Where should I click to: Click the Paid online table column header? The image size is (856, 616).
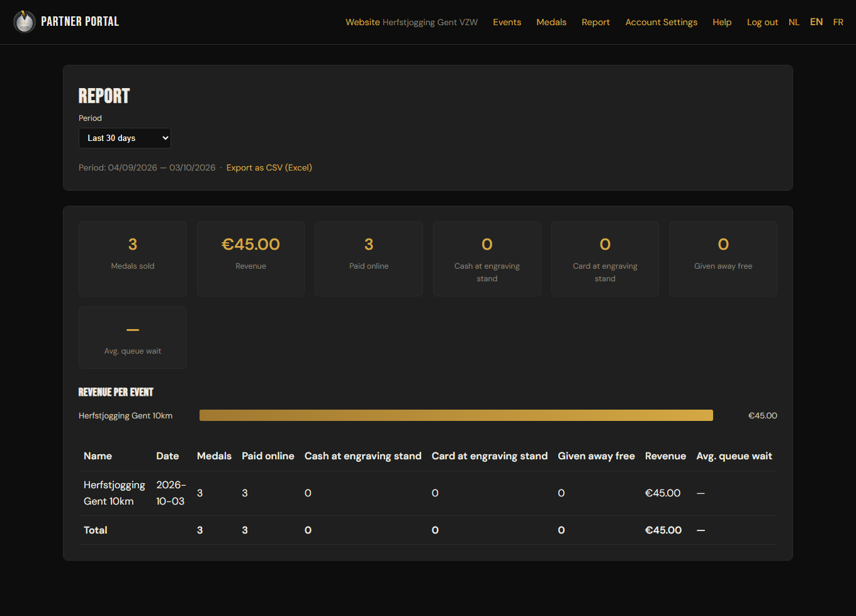(268, 456)
